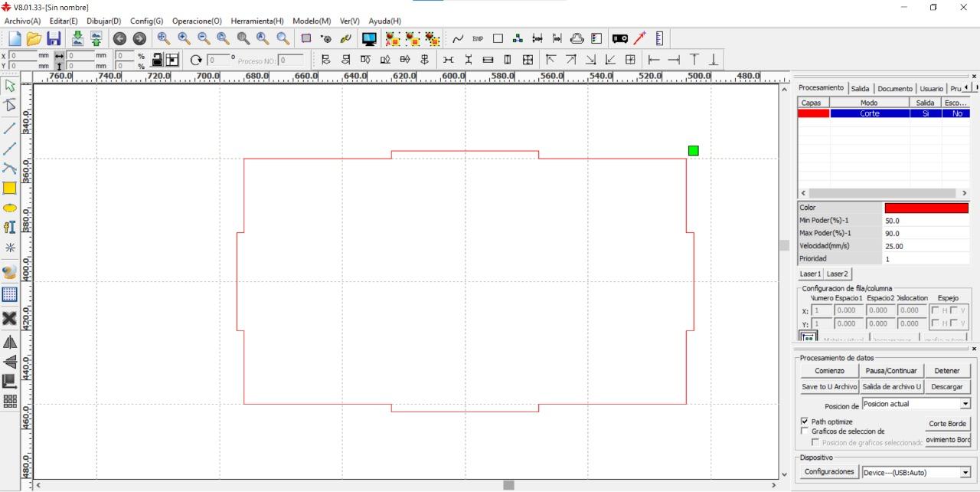Click the Salida de archivo U button
This screenshot has height=492, width=980.
pos(891,387)
